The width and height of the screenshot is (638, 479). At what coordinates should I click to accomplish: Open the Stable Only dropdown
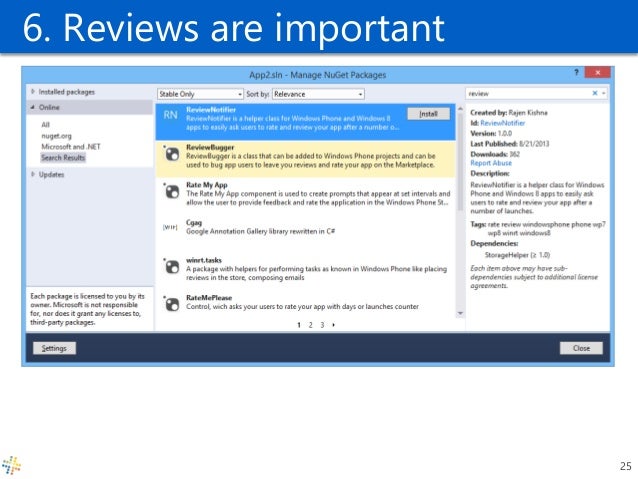(200, 94)
